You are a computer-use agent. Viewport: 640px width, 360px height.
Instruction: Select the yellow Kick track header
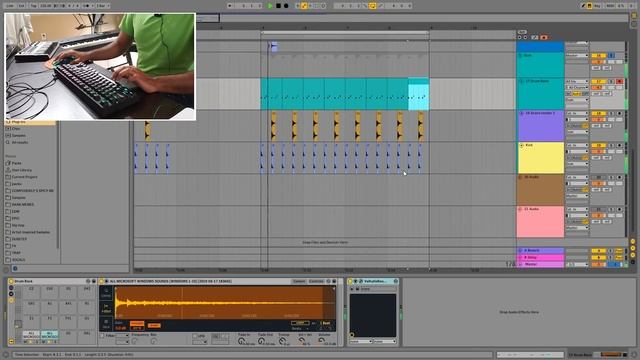[540, 158]
